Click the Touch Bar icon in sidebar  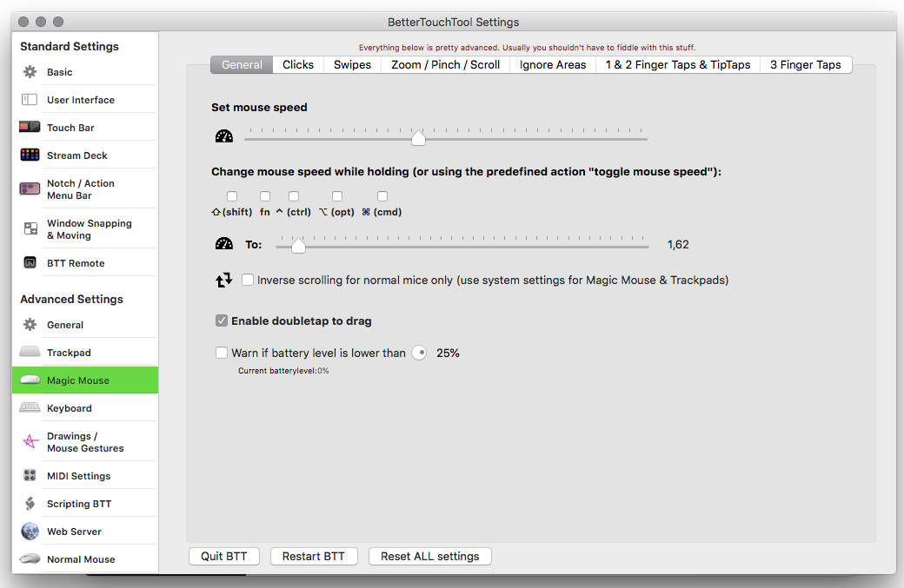point(30,128)
